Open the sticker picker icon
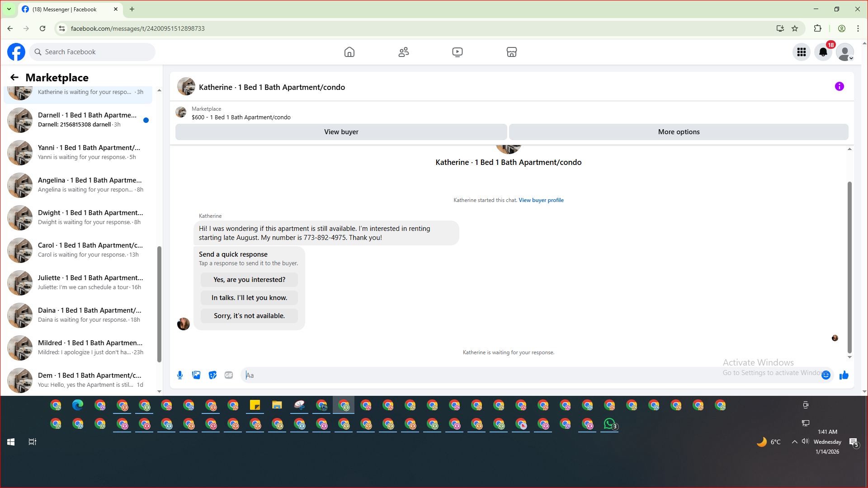The width and height of the screenshot is (868, 488). coord(212,375)
